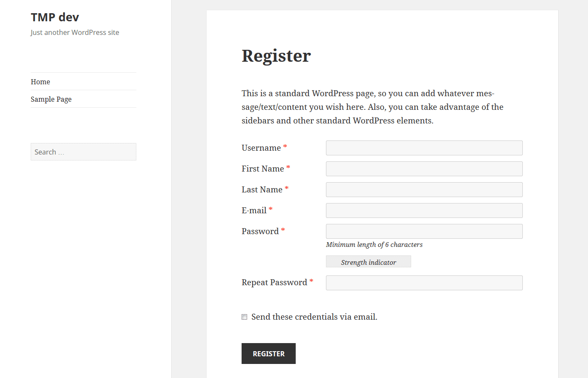Click the E-mail required asterisk
588x378 pixels.
[x=271, y=209]
